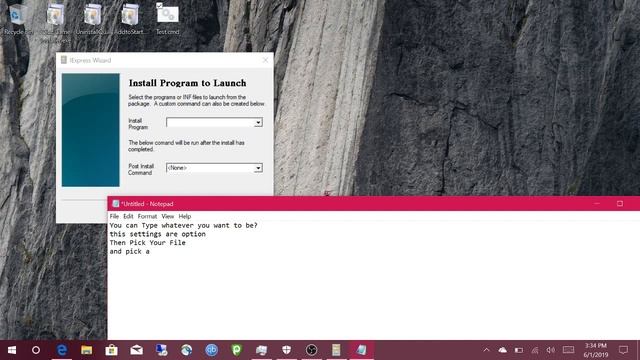The height and width of the screenshot is (360, 640).
Task: Open Notepad Format menu
Action: (147, 216)
